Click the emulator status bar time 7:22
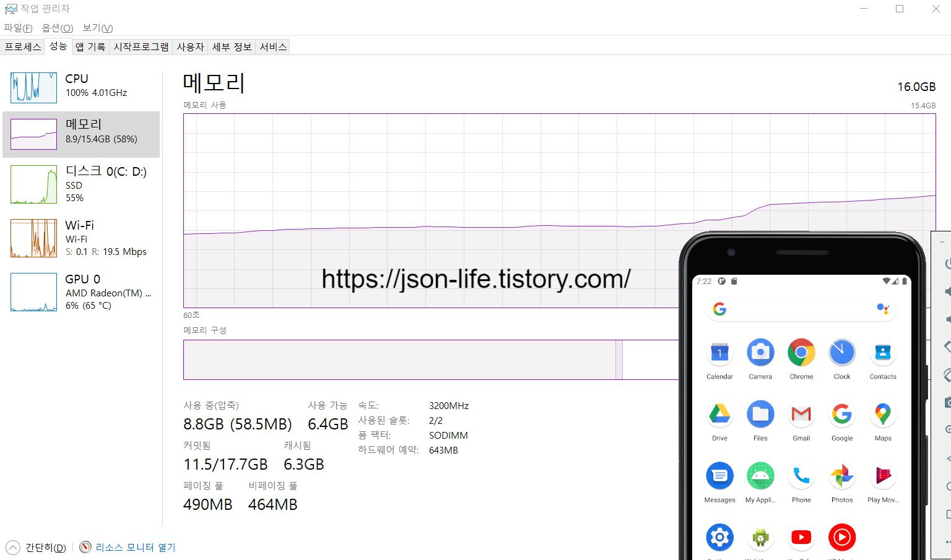951x560 pixels. (x=704, y=281)
